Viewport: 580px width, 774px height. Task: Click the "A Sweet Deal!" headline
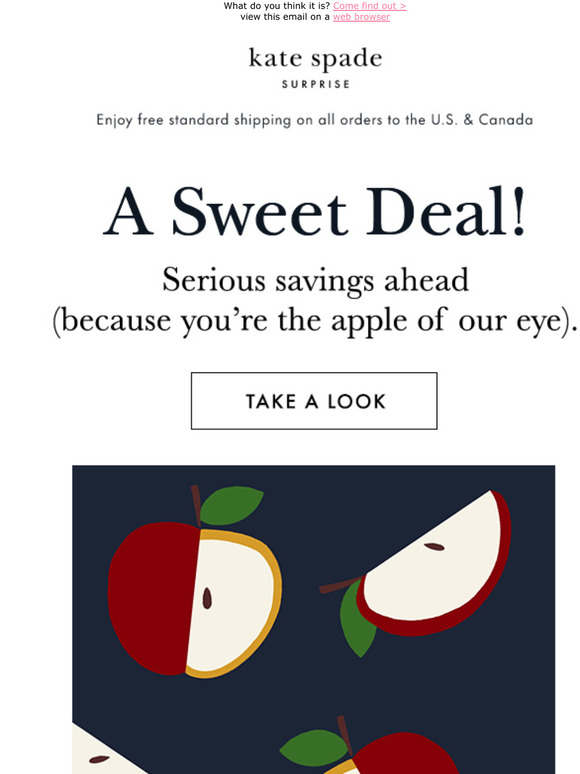(x=315, y=211)
